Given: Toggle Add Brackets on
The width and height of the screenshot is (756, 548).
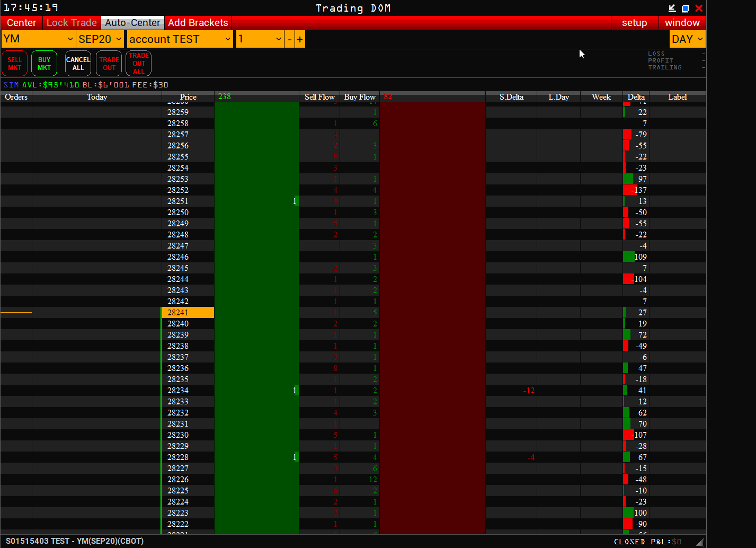Looking at the screenshot, I should [198, 23].
